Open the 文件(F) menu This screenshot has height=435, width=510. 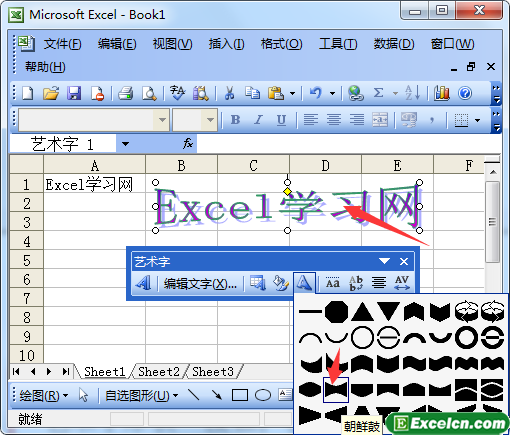(x=62, y=44)
